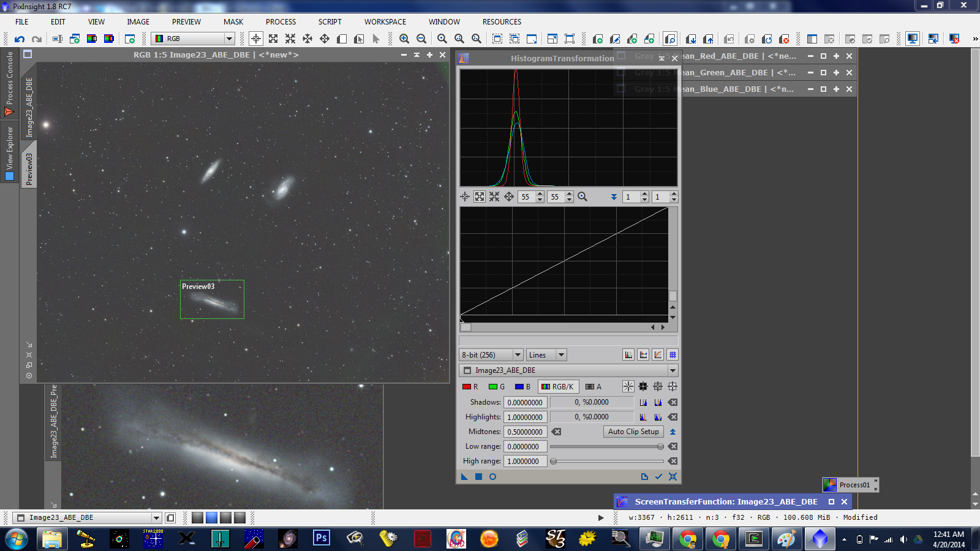
Task: Click the auto zero shadows double-arrow icon
Action: point(673,432)
